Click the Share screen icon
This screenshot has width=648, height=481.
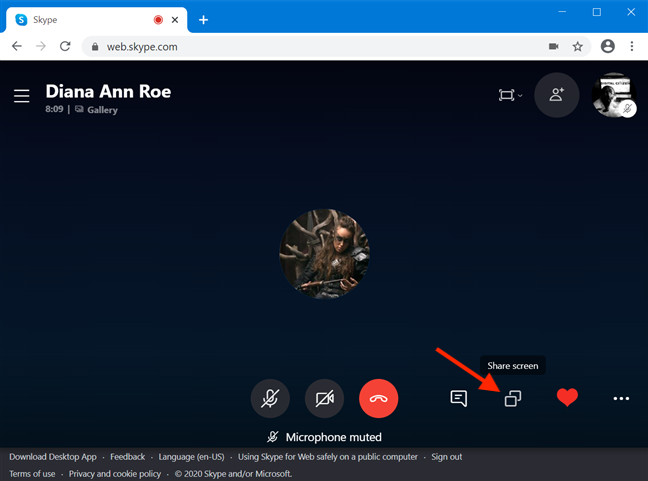[x=513, y=398]
